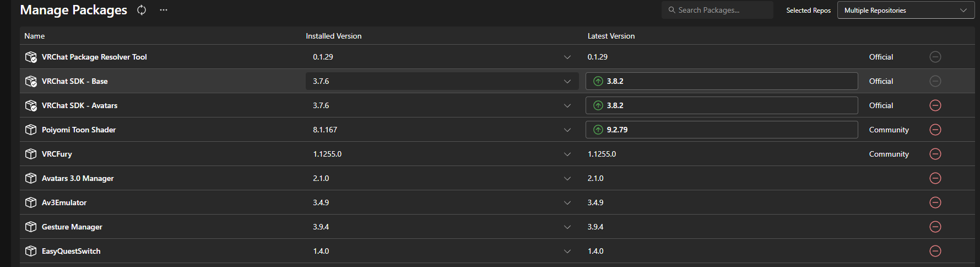Upgrade Poiyomi Toon Shader to 9.2.79
The width and height of the screenshot is (980, 267).
tap(721, 130)
